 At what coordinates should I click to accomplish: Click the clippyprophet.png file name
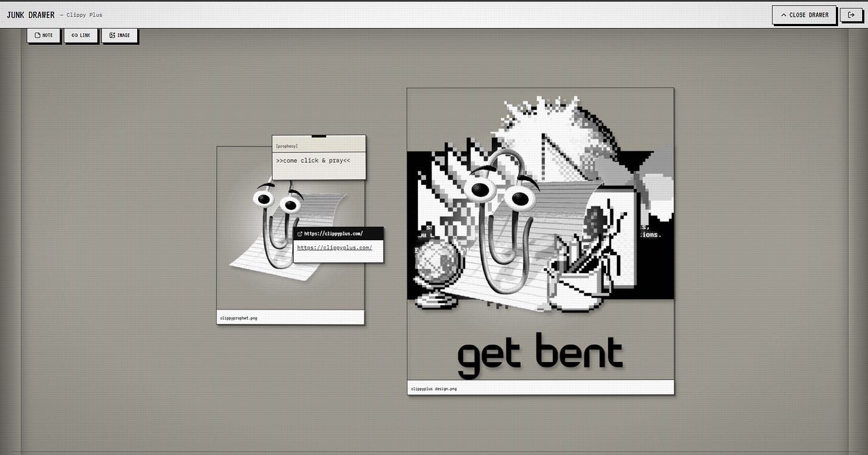click(238, 318)
